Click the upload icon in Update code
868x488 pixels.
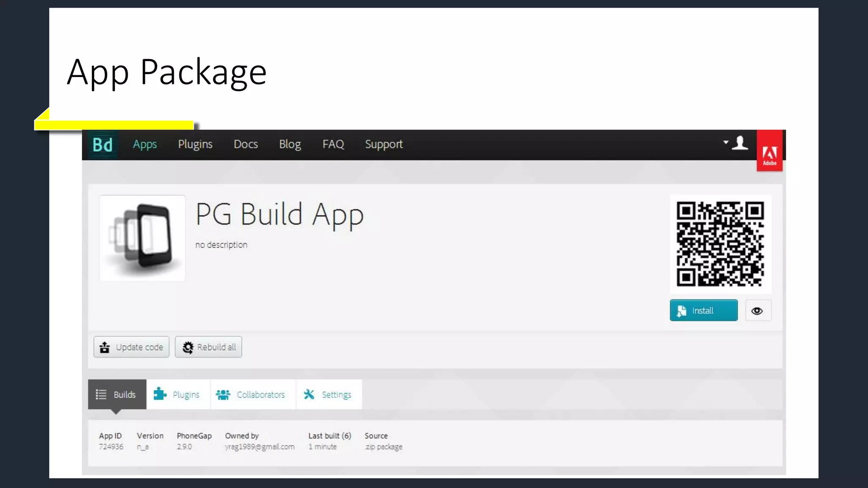click(x=105, y=347)
